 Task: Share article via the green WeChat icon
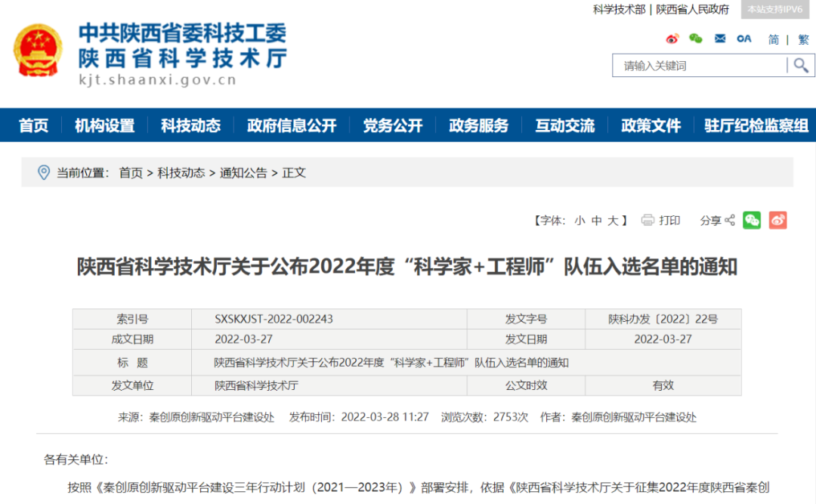point(751,220)
